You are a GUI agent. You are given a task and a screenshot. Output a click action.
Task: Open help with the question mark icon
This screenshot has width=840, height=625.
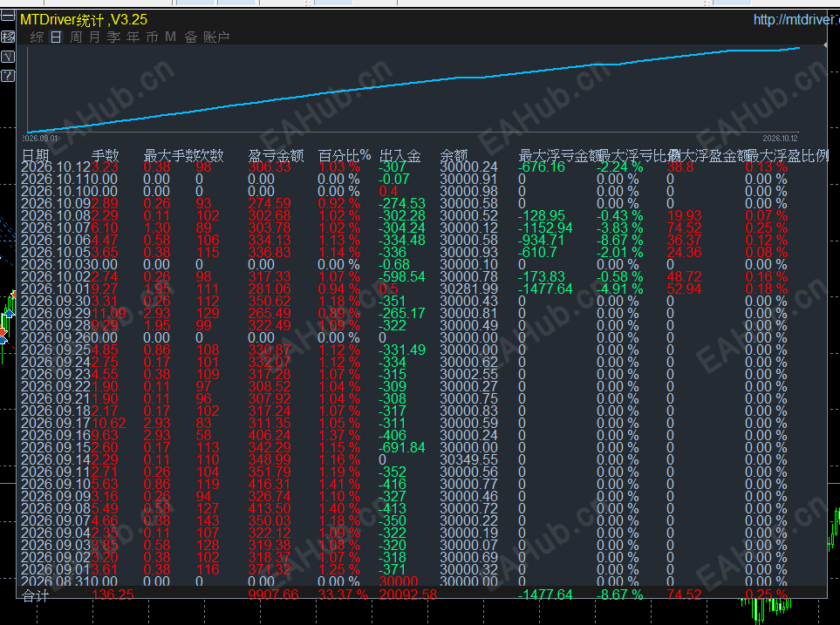pyautogui.click(x=8, y=76)
